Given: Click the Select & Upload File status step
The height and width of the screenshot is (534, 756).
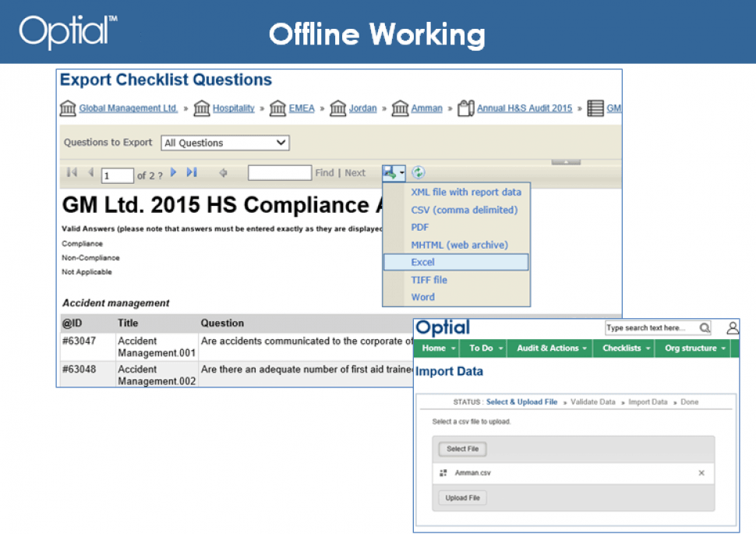Looking at the screenshot, I should [521, 401].
